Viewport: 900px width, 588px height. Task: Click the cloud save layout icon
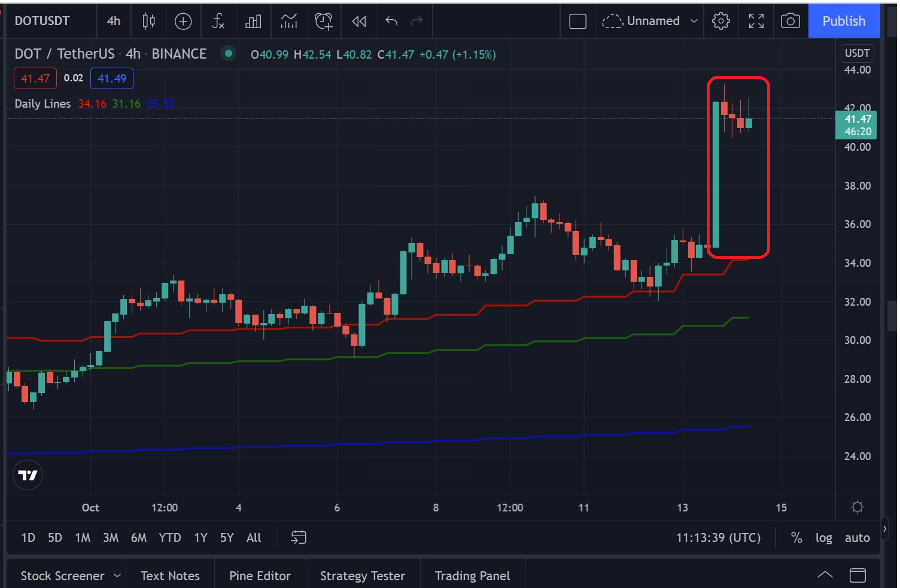(x=612, y=22)
